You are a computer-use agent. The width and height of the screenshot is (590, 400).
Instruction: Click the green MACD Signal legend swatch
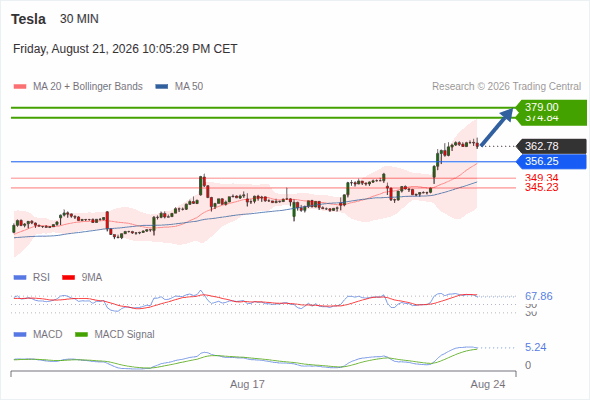tap(81, 335)
